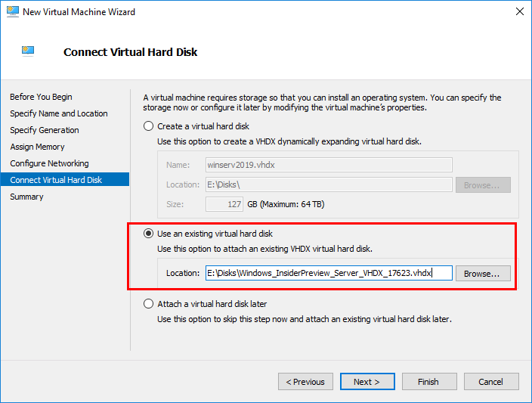Image resolution: width=532 pixels, height=403 pixels.
Task: Click the Previous button
Action: (305, 382)
